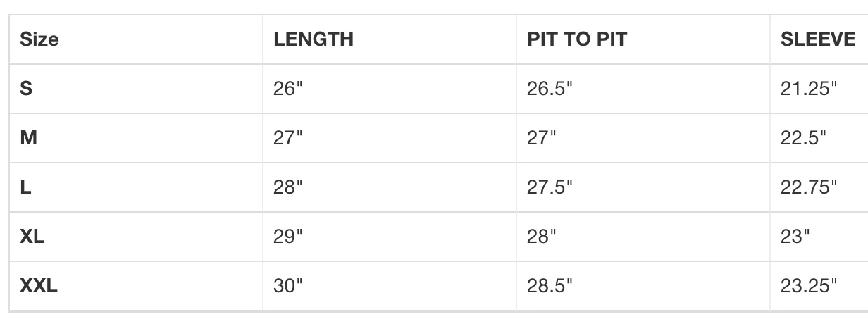Click the 22.75" sleeve value

(808, 188)
